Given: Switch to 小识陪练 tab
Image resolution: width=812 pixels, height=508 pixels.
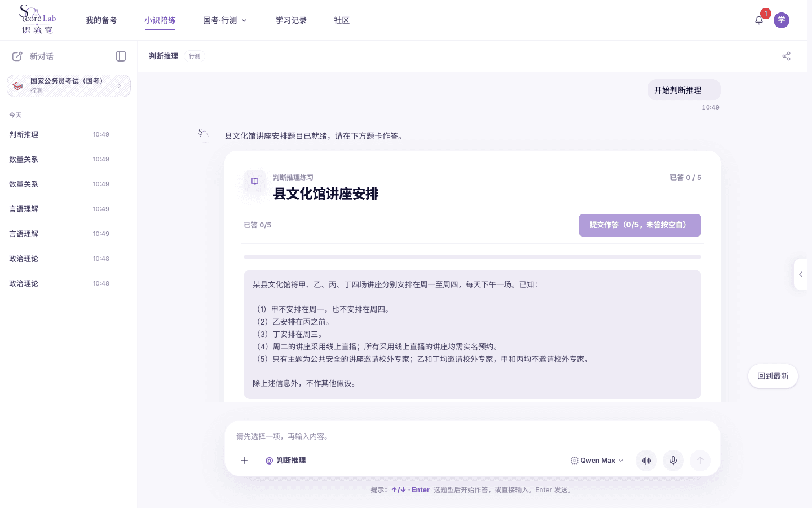Looking at the screenshot, I should [160, 20].
